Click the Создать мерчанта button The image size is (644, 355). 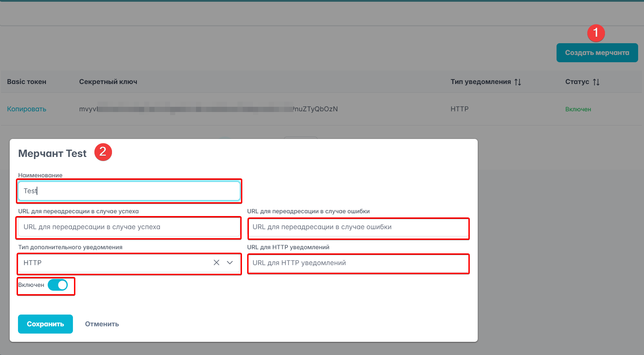(x=597, y=53)
